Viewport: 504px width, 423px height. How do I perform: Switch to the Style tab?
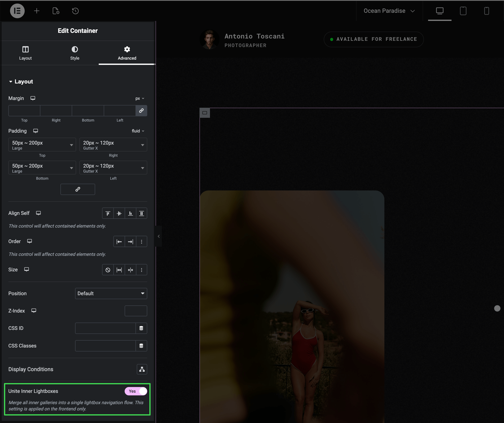point(75,53)
